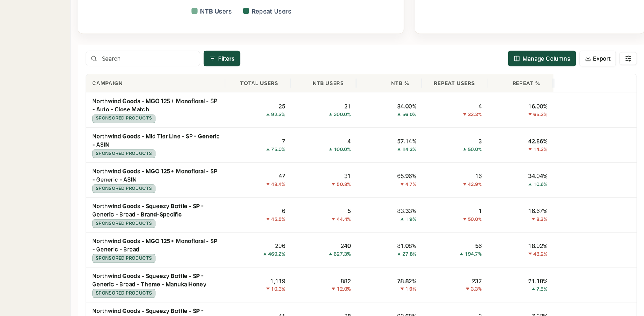
Task: Sort by Repeat % column header
Action: coord(526,83)
